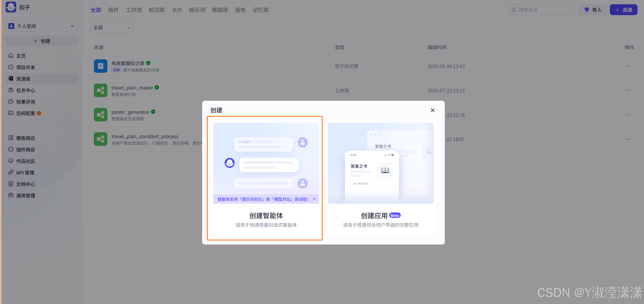Switch to the 记忆库 tab

pyautogui.click(x=260, y=10)
